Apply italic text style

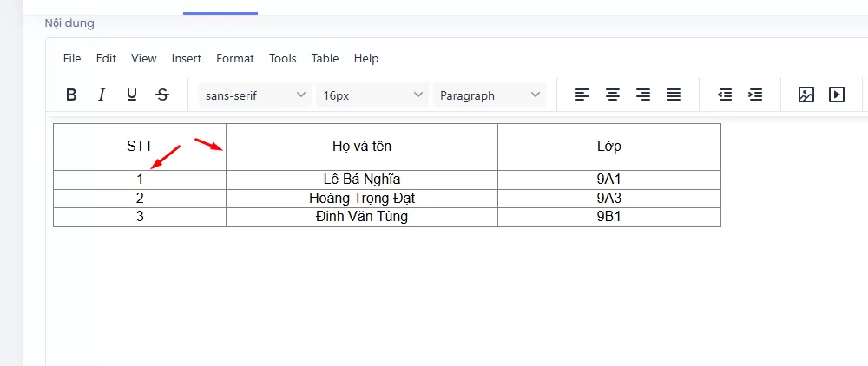coord(102,95)
